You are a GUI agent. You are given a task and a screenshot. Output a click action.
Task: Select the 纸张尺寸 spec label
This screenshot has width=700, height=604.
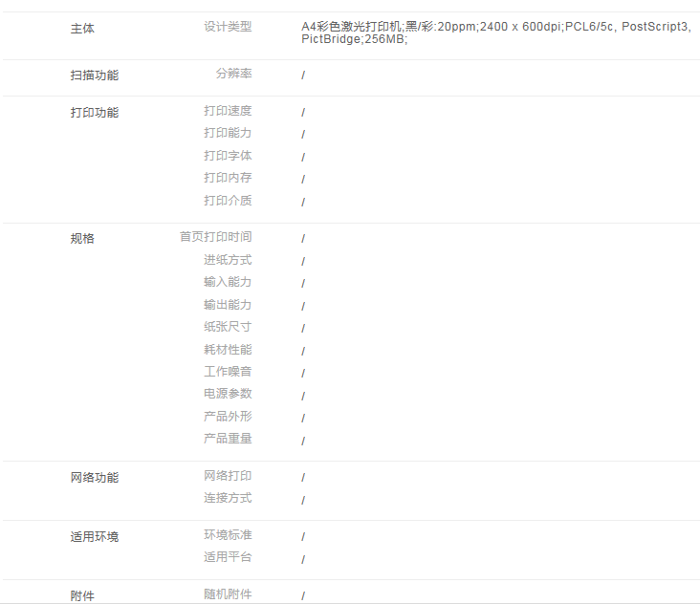coord(228,327)
